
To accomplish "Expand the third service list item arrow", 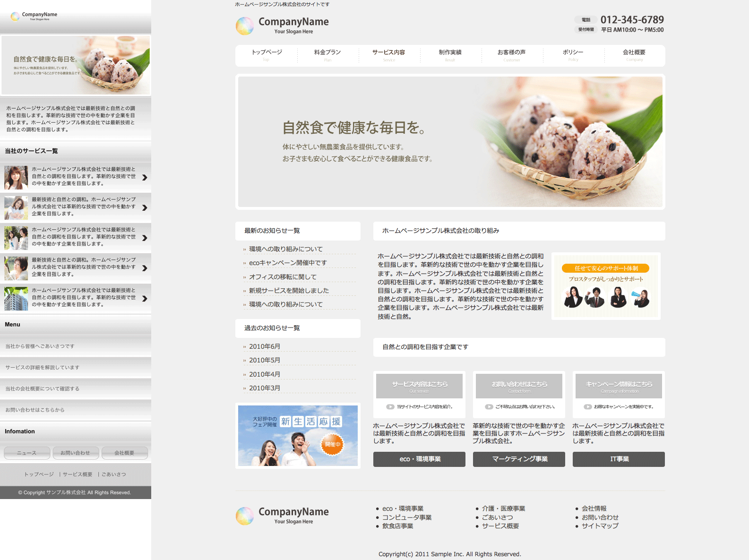I will coord(145,238).
